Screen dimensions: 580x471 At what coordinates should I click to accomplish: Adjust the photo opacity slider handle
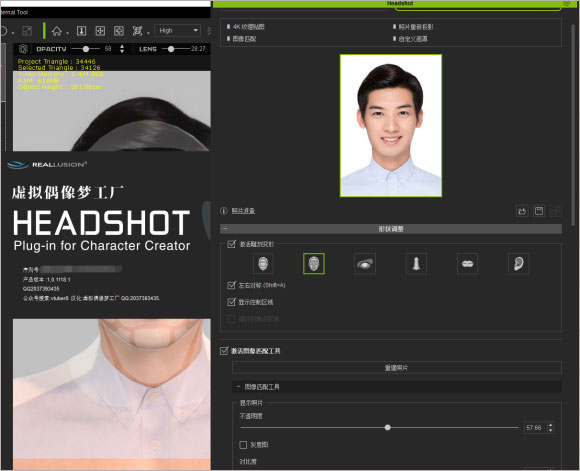pyautogui.click(x=388, y=428)
